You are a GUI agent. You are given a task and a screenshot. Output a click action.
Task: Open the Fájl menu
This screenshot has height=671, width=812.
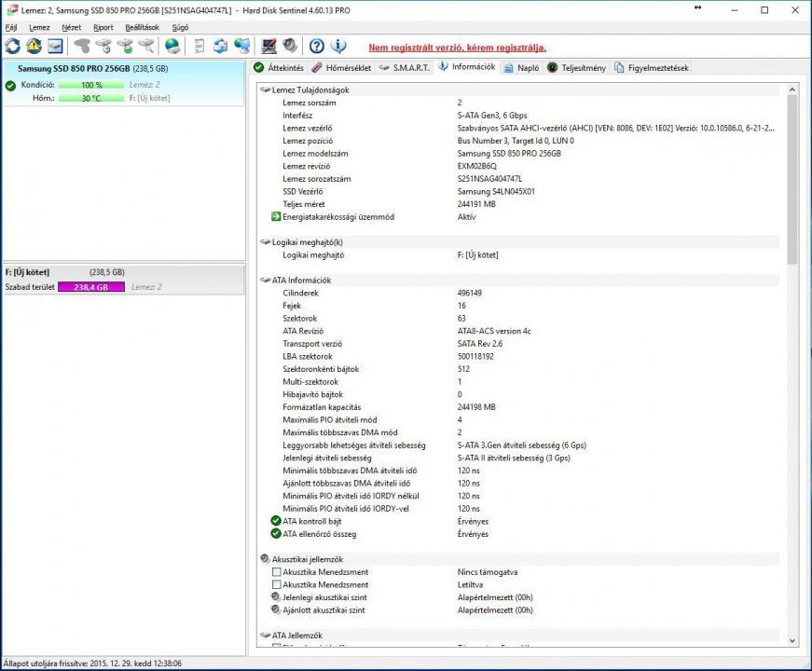11,27
